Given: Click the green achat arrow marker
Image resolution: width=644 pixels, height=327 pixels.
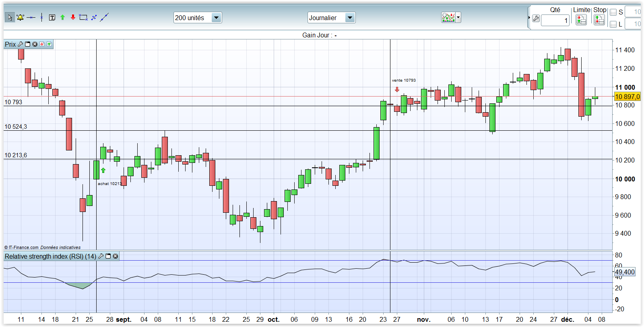Looking at the screenshot, I should (103, 170).
